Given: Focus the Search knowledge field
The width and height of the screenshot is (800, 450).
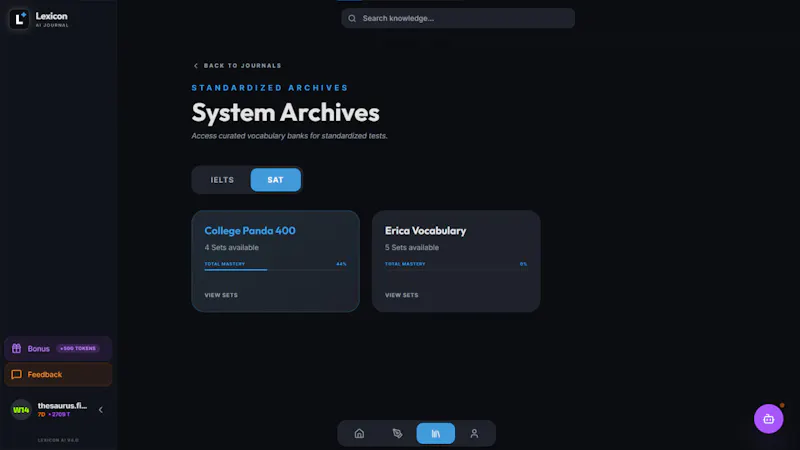Looking at the screenshot, I should click(x=458, y=18).
